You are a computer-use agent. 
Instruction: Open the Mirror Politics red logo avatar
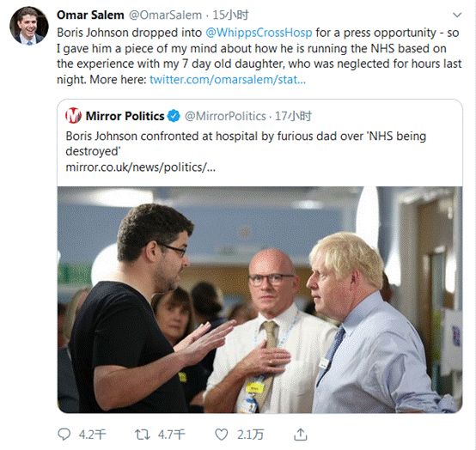tap(73, 116)
